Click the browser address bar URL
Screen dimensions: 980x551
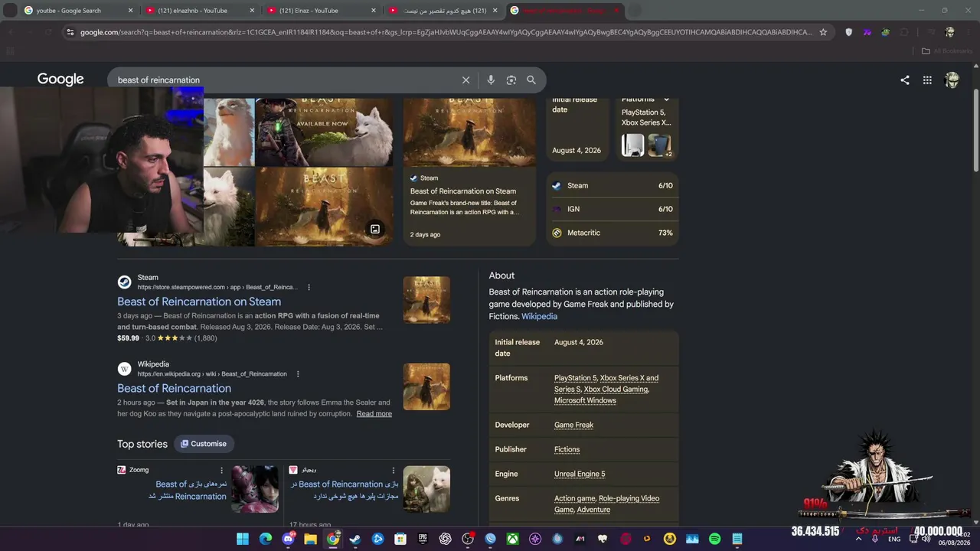[x=446, y=32]
